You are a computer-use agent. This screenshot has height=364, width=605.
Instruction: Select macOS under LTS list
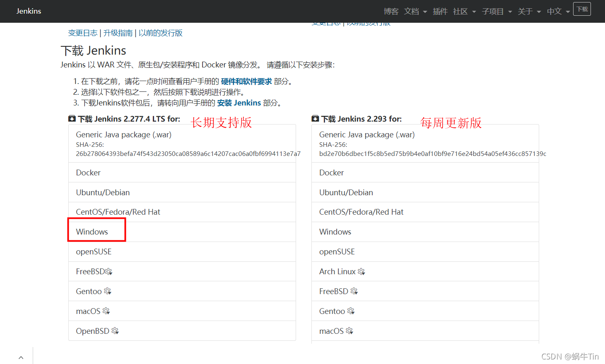tap(182, 311)
